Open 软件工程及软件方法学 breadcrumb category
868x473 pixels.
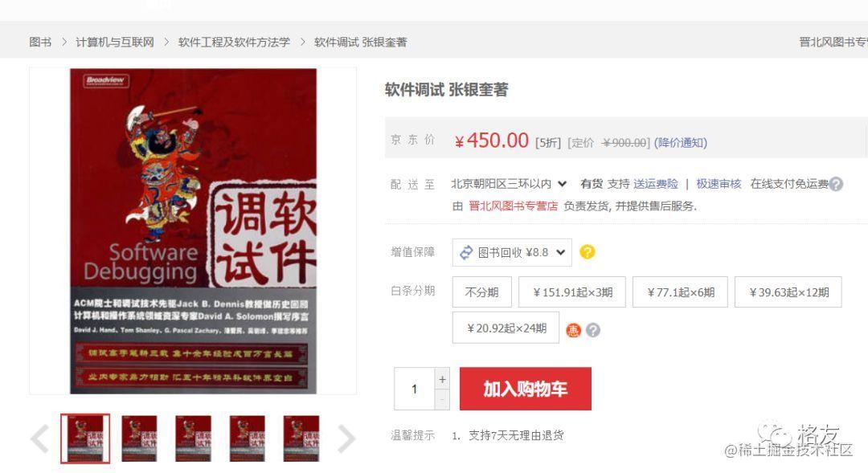pyautogui.click(x=234, y=42)
